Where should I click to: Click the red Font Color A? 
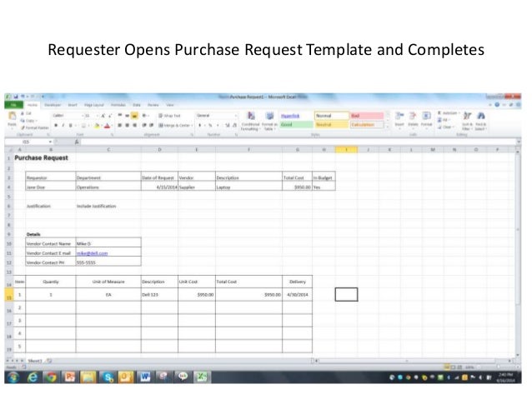pyautogui.click(x=108, y=126)
